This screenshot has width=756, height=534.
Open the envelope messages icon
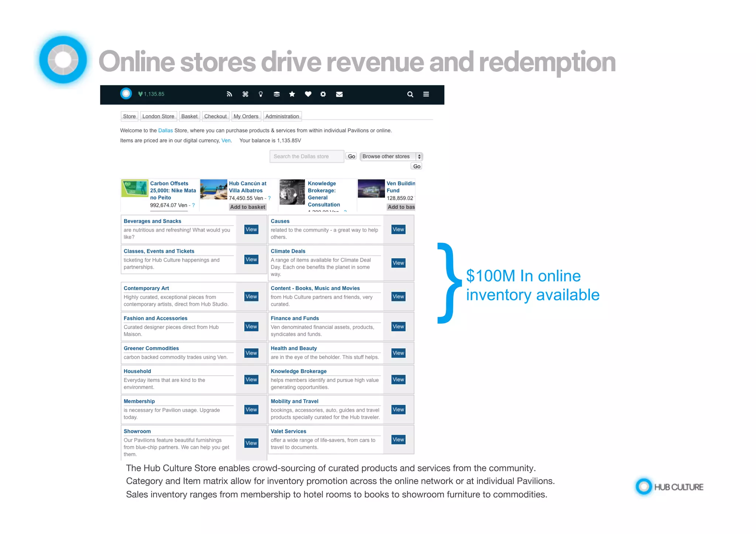click(x=339, y=94)
